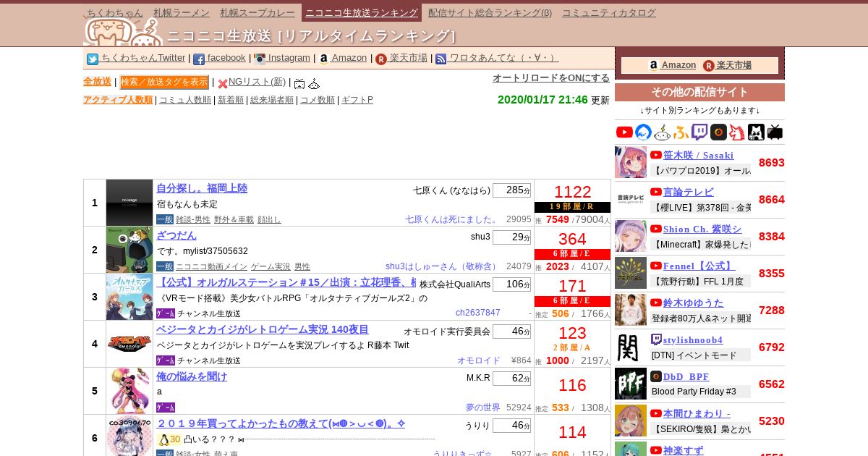Click the rank 5 Splatoon character thumbnail
Screen dimensions: 868x456
[129, 391]
